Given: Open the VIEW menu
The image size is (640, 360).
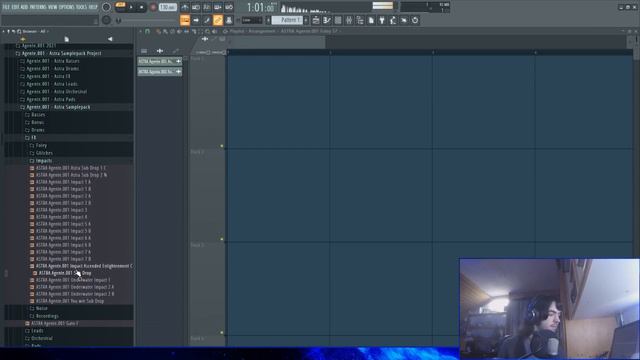Looking at the screenshot, I should pyautogui.click(x=53, y=7).
